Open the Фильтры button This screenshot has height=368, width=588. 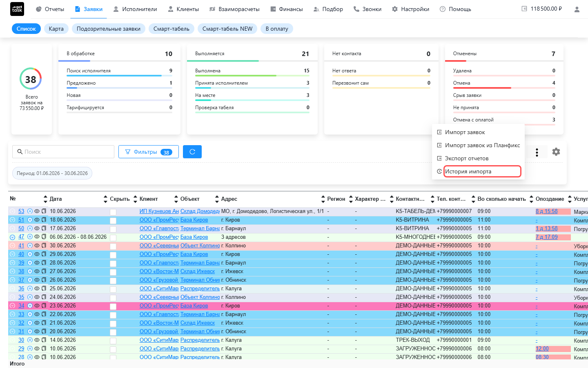click(x=149, y=152)
